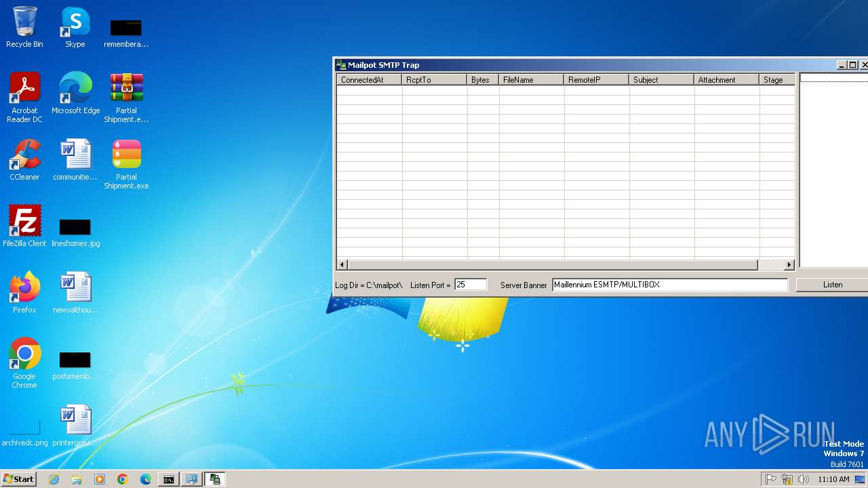868x488 pixels.
Task: Sort by the Bytes column header
Action: tap(483, 79)
